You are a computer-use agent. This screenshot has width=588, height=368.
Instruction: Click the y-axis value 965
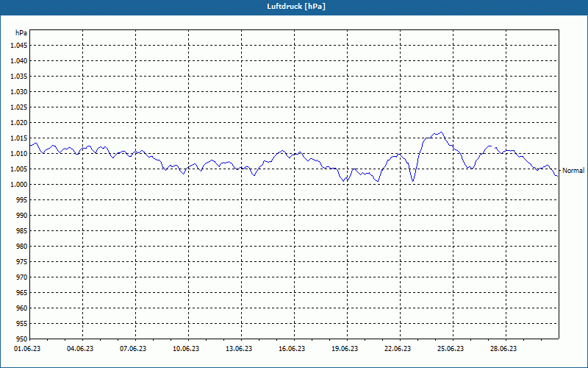pos(22,292)
